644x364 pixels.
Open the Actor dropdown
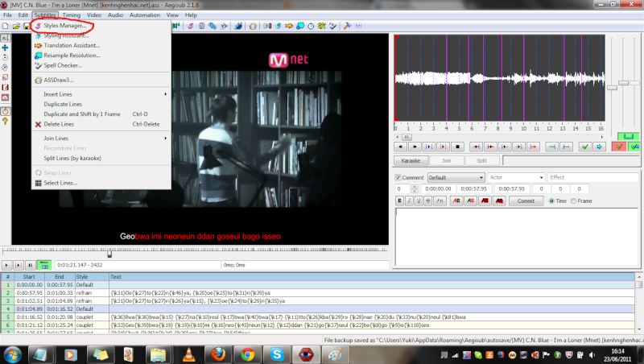[x=516, y=177]
